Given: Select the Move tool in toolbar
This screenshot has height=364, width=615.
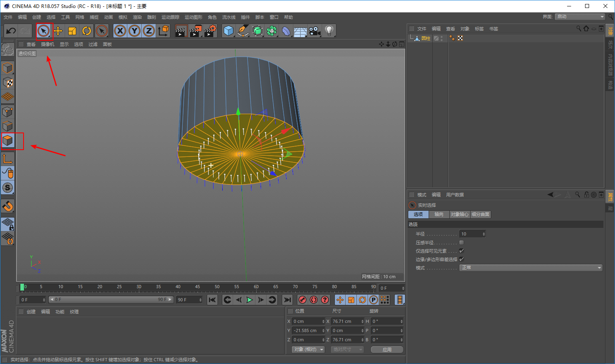Looking at the screenshot, I should click(58, 31).
